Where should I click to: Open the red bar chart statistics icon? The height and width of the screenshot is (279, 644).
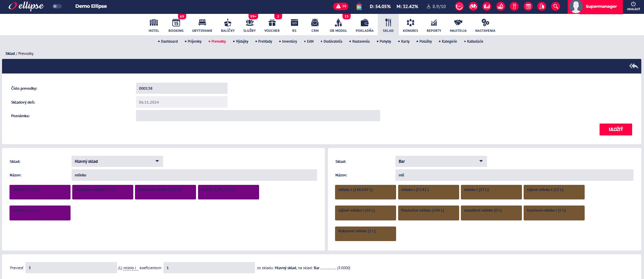tap(487, 6)
